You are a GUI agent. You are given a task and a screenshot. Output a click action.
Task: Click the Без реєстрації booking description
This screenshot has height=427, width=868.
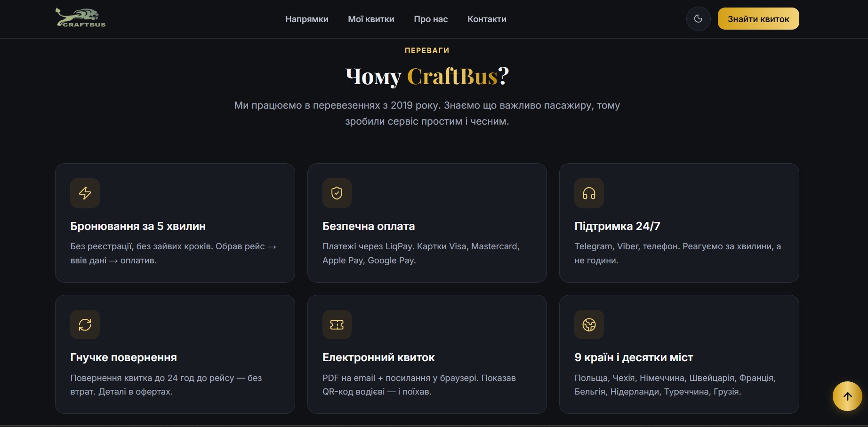tap(173, 253)
